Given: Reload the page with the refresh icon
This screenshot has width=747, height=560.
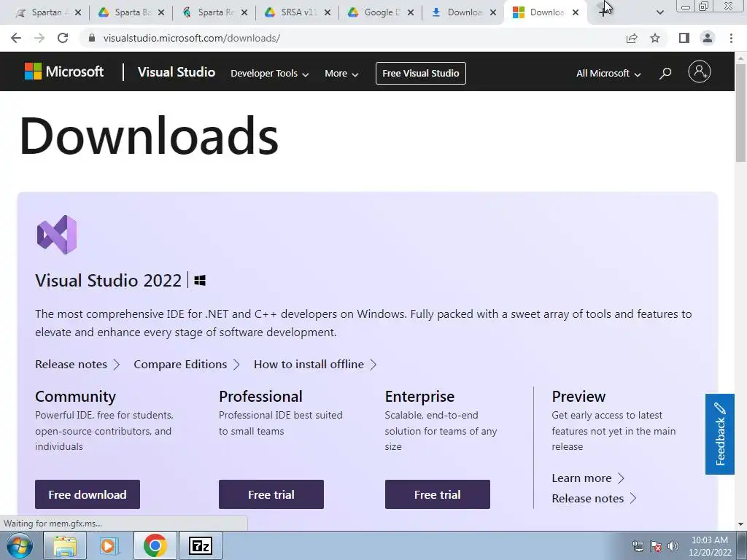Looking at the screenshot, I should pyautogui.click(x=63, y=38).
